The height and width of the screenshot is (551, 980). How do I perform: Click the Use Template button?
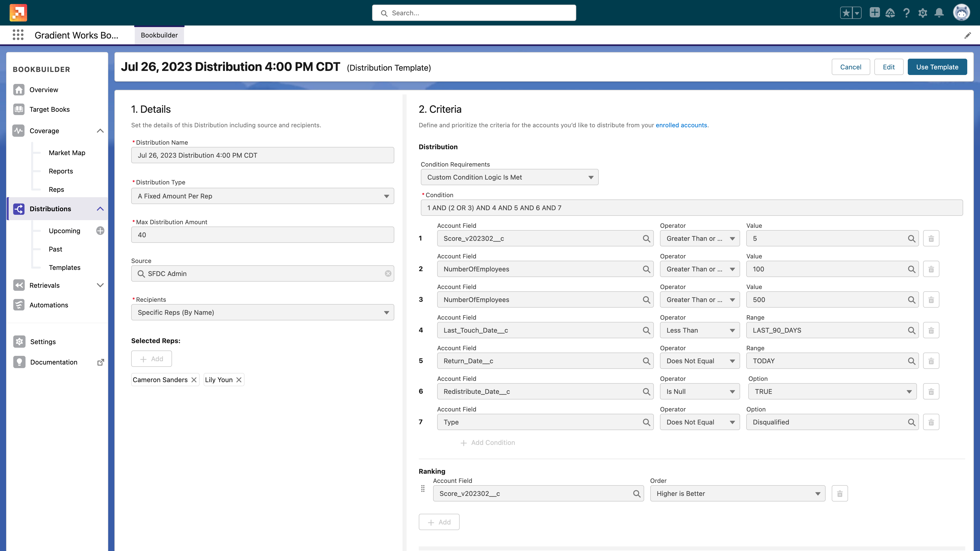(x=937, y=67)
